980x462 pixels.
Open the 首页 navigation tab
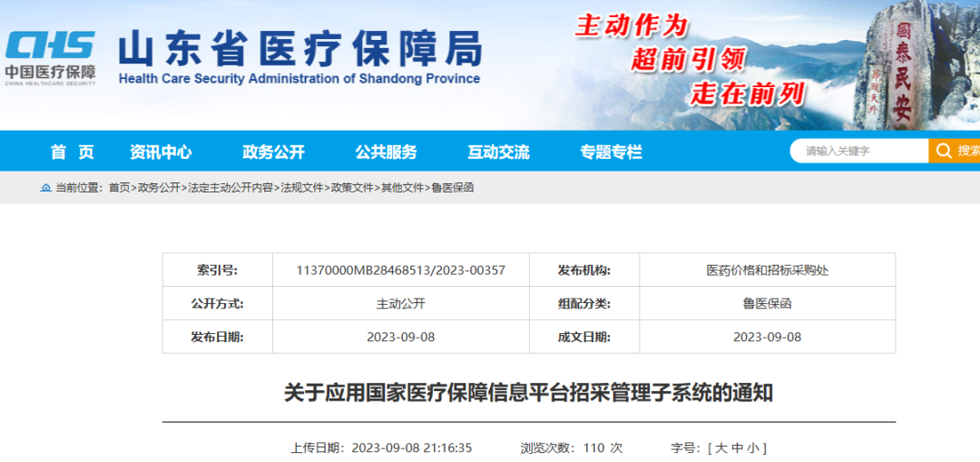[73, 152]
